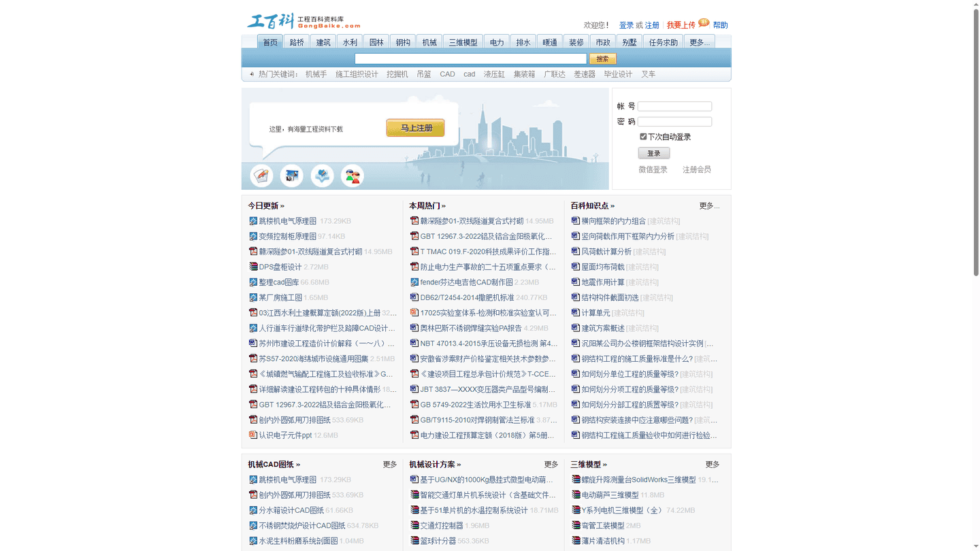This screenshot has width=980, height=551.
Task: Click the icon beside 17025实验室体系 entry
Action: tap(414, 313)
